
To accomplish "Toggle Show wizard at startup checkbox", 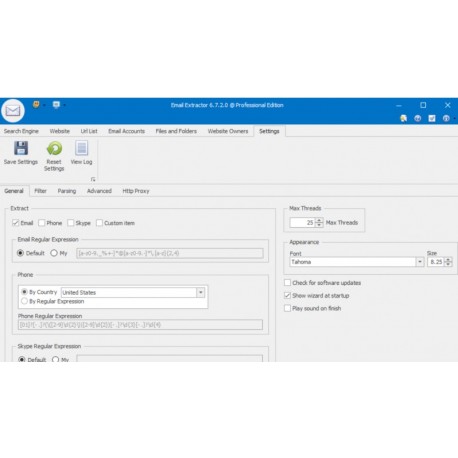I will coord(287,295).
